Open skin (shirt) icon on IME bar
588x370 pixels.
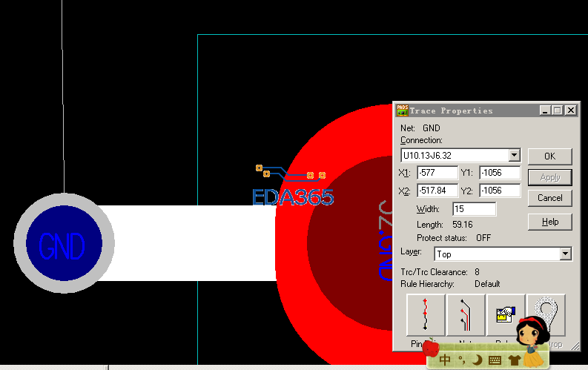(x=514, y=360)
